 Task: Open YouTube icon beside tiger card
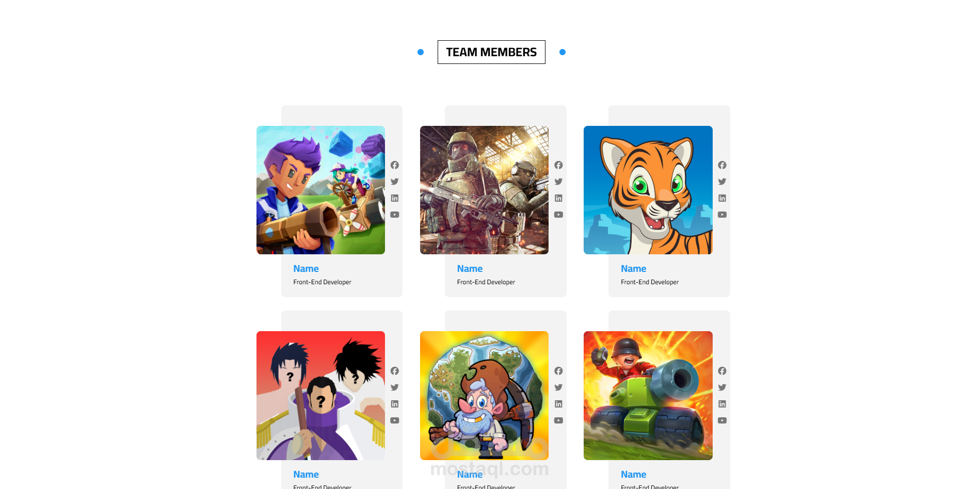[x=722, y=215]
